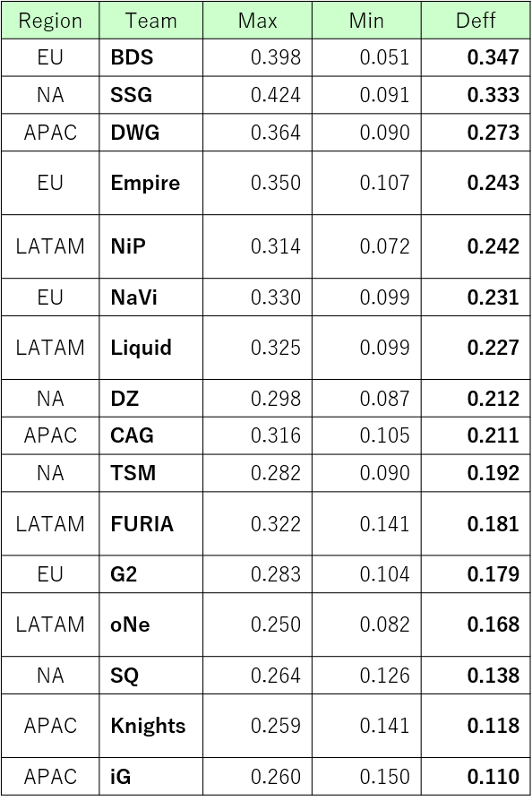This screenshot has height=801, width=532.
Task: Click the Max column header
Action: tap(257, 21)
